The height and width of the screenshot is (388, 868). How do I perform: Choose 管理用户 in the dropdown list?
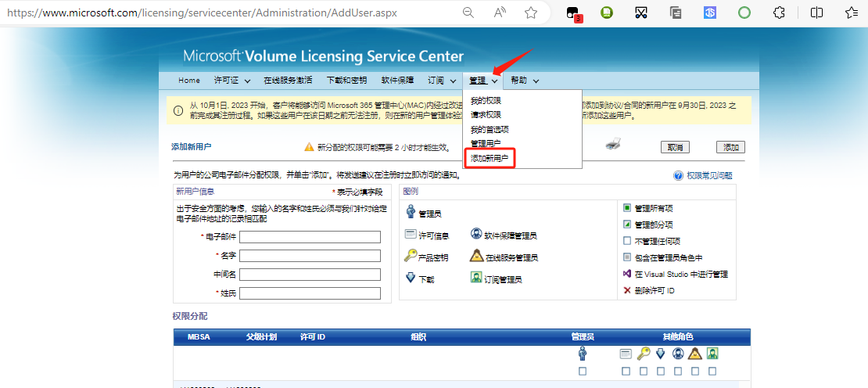pos(486,144)
